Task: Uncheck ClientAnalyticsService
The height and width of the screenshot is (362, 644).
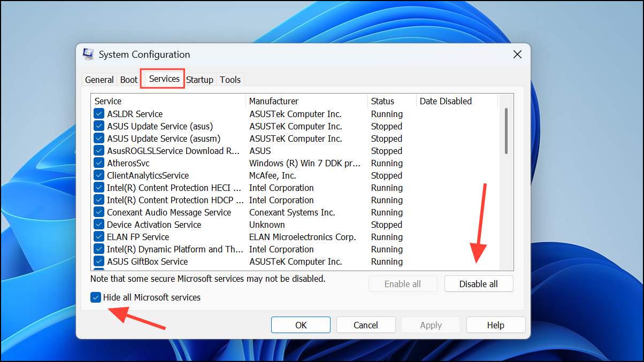Action: 98,175
